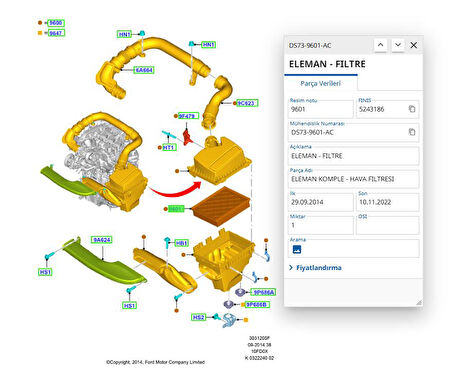Click the 9C623 hose callout
This screenshot has width=452, height=380.
pos(247,103)
